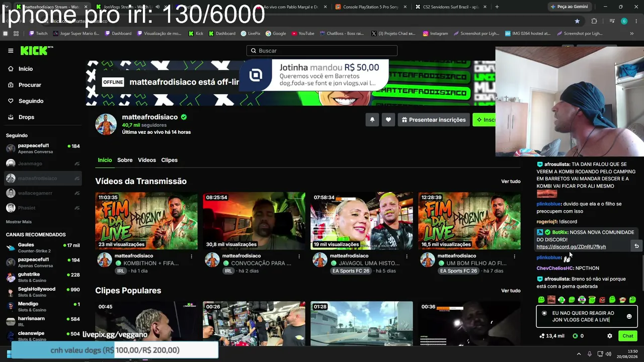Open Gaules recommended channel
Image resolution: width=644 pixels, height=362 pixels.
coord(43,248)
